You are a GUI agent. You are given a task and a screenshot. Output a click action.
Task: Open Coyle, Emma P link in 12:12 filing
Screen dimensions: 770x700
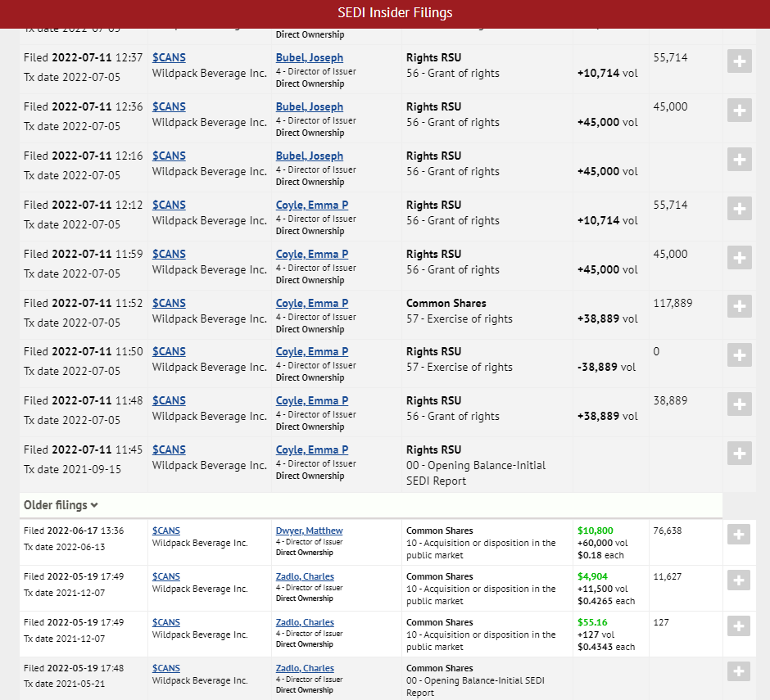point(312,205)
